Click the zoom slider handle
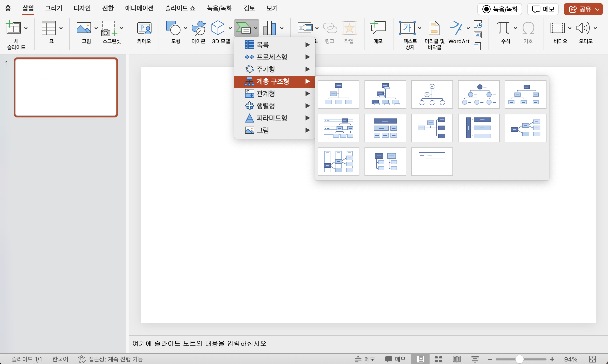 [520, 359]
